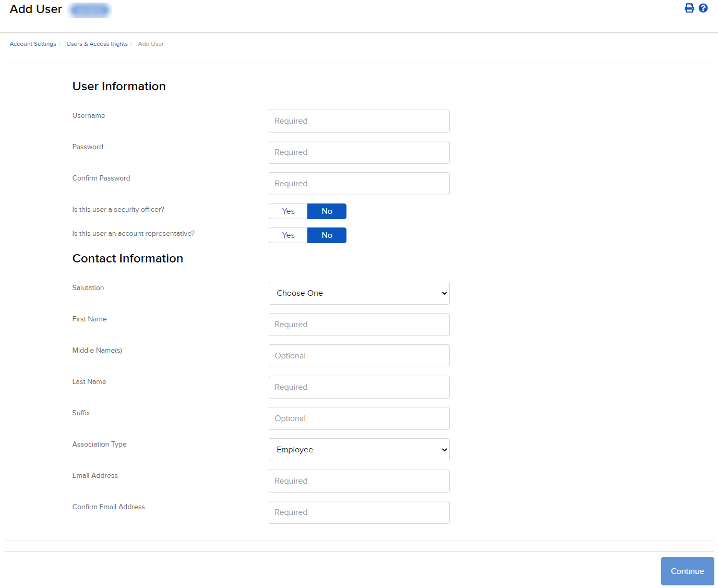Set security officer to Yes

pyautogui.click(x=288, y=211)
